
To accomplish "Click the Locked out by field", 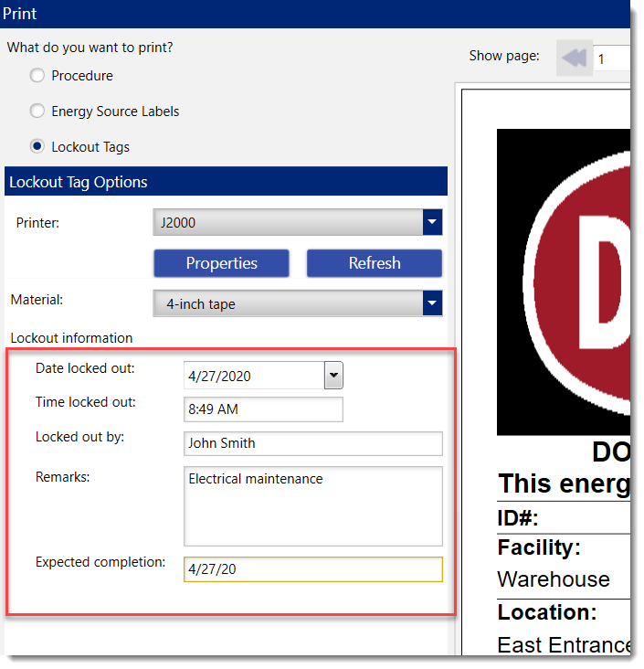I will pyautogui.click(x=313, y=443).
